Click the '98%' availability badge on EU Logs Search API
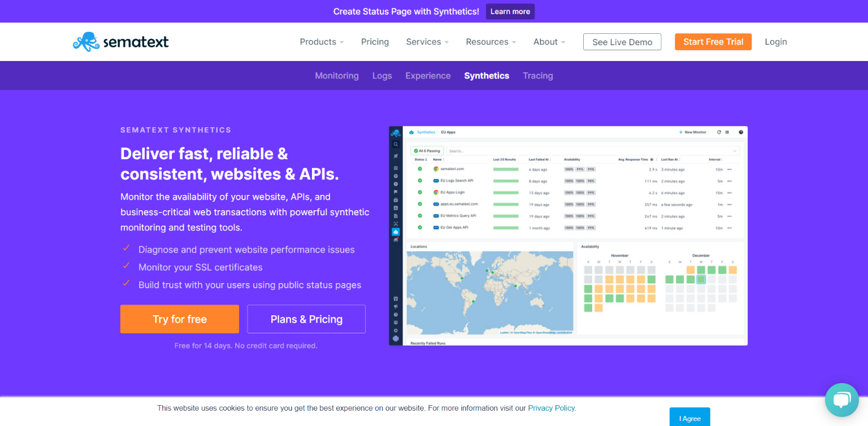 [x=591, y=181]
